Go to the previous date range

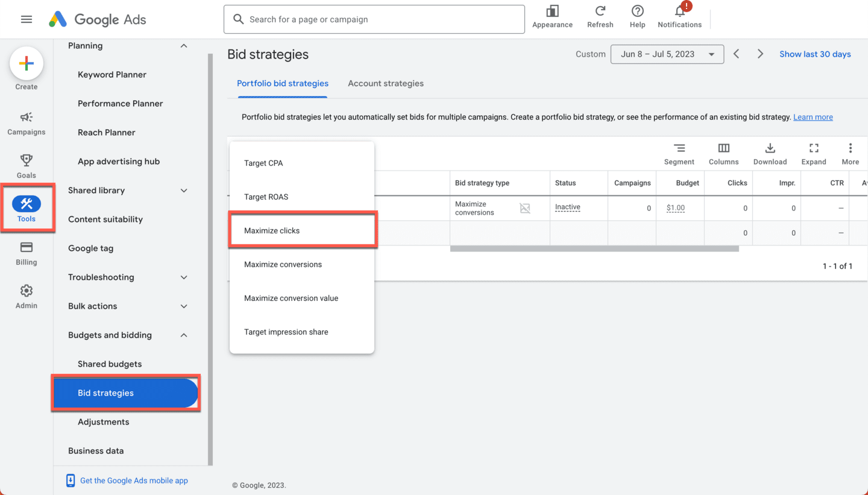point(736,54)
